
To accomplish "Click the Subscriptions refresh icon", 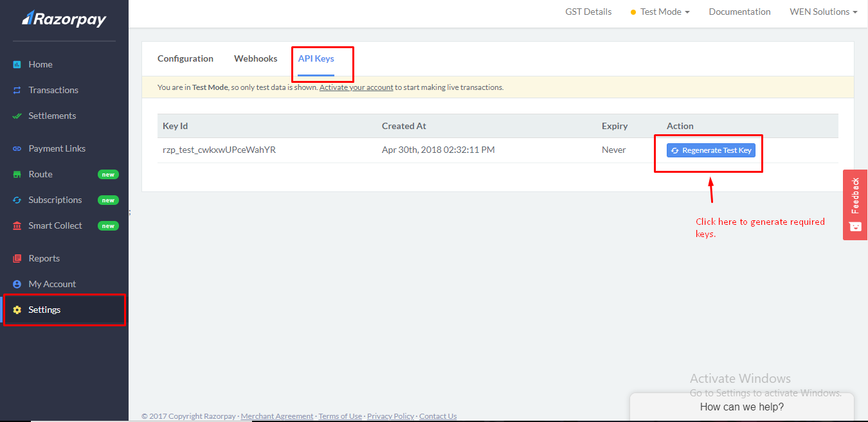I will point(17,200).
